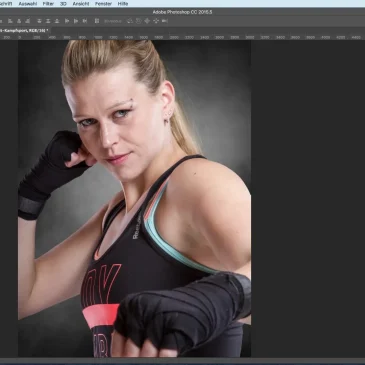Open the Filter menu

[x=48, y=4]
